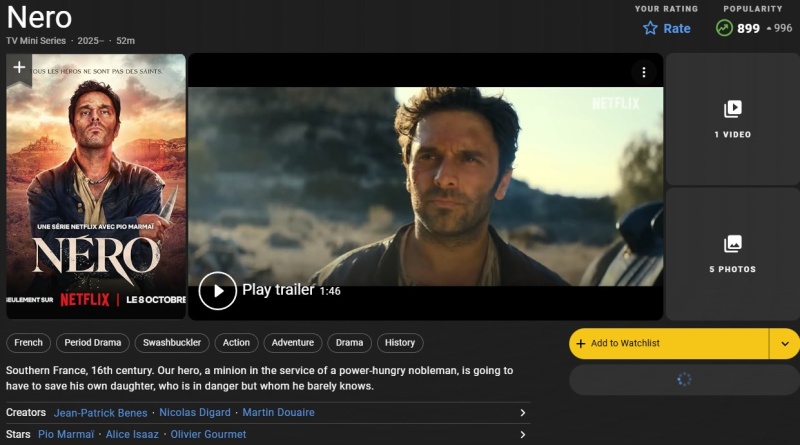Expand the Stars row chevron
The height and width of the screenshot is (445, 800).
click(522, 435)
